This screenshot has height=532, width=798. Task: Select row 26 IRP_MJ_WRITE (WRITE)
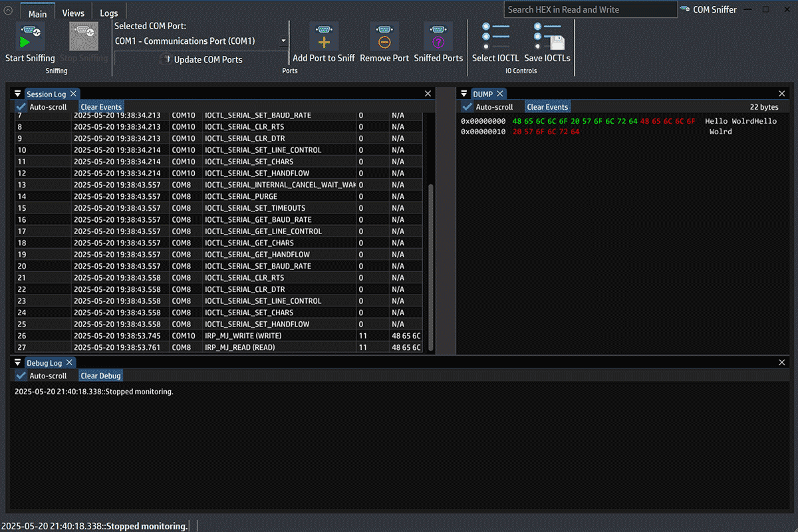tap(219, 336)
